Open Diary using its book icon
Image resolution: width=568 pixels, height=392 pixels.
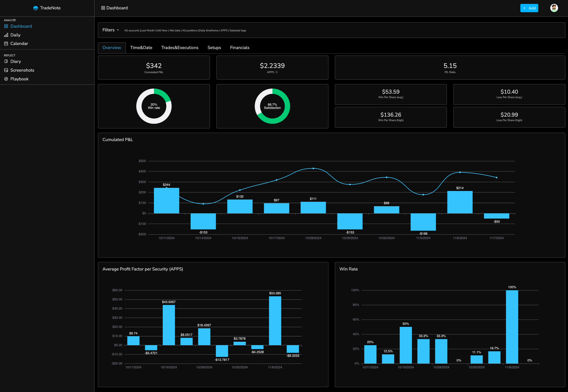point(6,61)
